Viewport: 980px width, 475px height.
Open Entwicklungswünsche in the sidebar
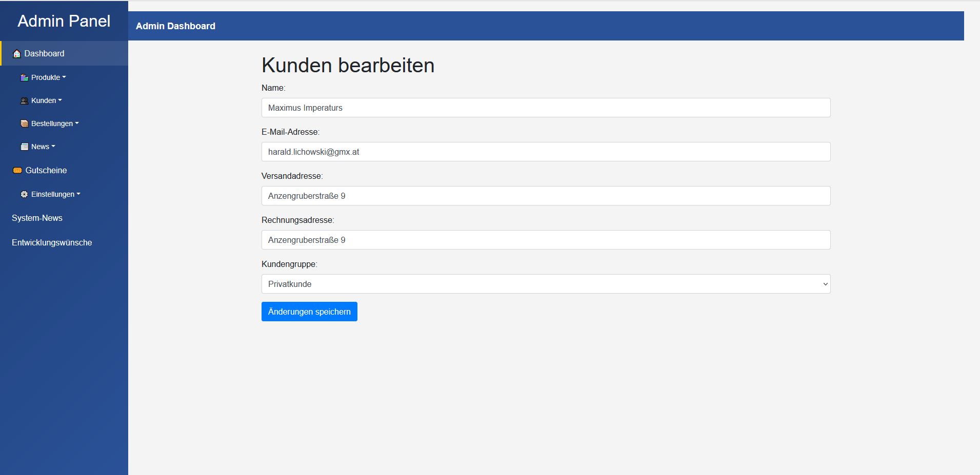coord(52,242)
